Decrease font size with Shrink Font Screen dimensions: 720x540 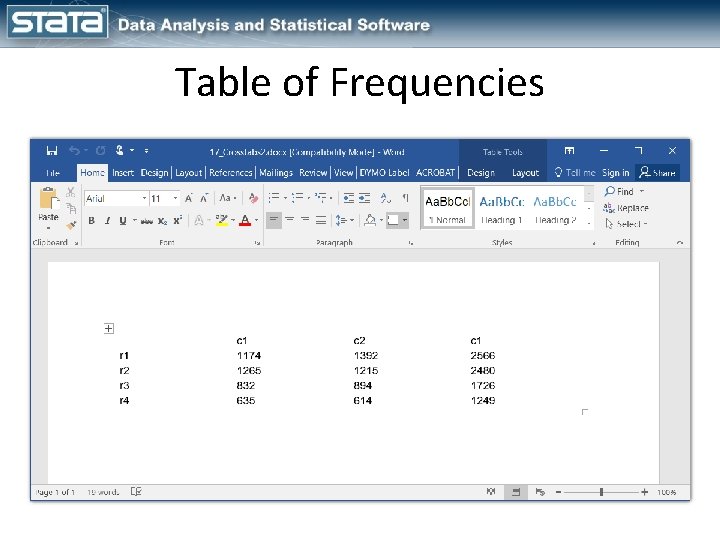point(204,198)
